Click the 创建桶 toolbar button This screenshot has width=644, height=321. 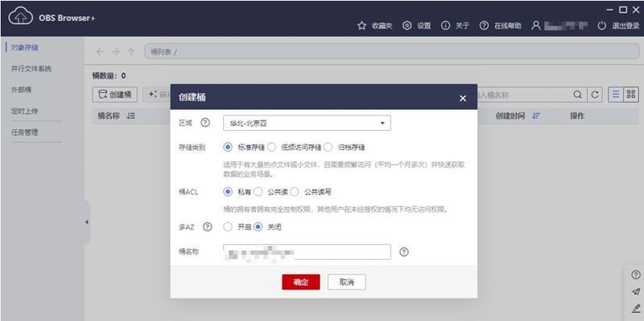tap(115, 95)
